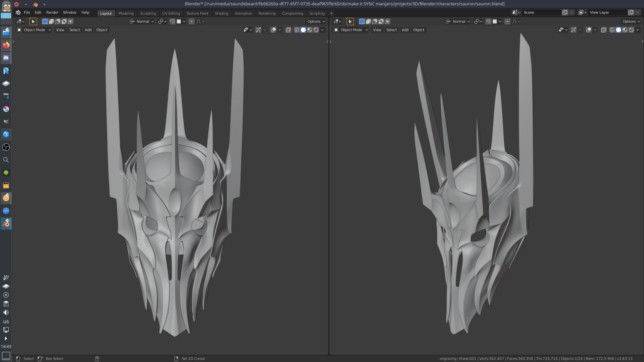This screenshot has width=644, height=362.
Task: Open proportional falloff dropdown in left viewport
Action: 200,21
